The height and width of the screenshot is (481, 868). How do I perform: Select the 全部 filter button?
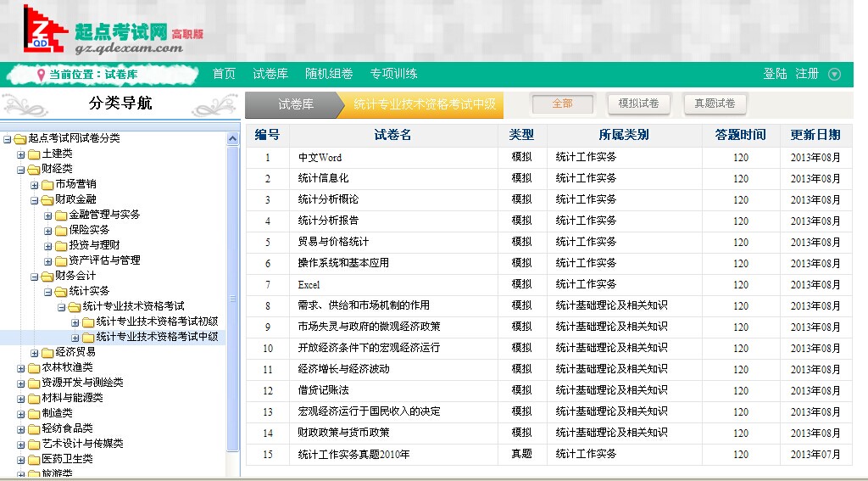tap(562, 103)
